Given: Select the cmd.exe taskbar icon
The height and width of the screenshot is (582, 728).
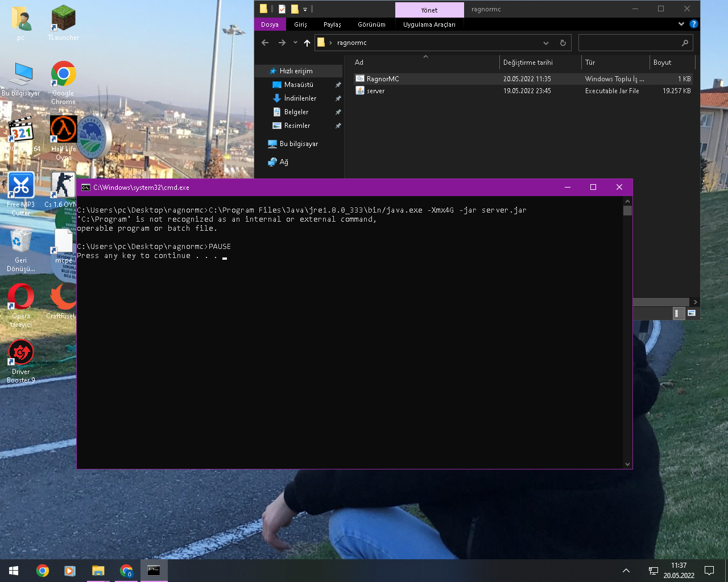Looking at the screenshot, I should coord(154,571).
